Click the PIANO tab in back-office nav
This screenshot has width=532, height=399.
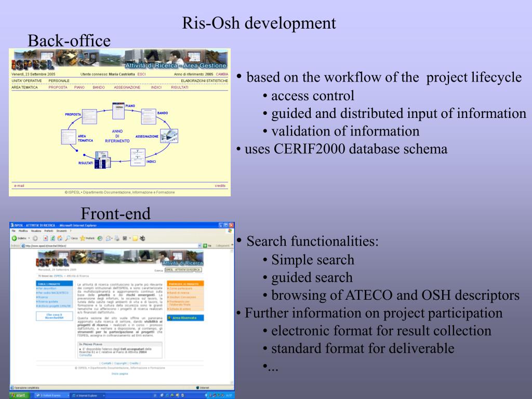coord(79,87)
